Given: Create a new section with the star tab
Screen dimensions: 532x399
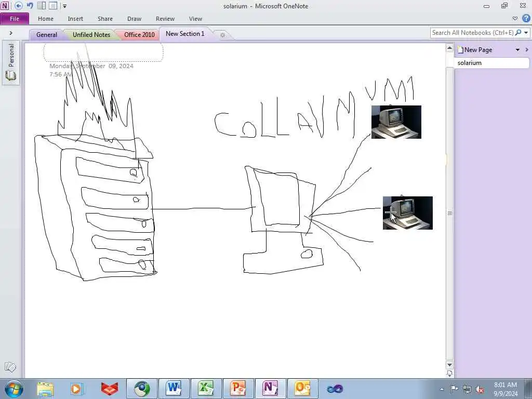Looking at the screenshot, I should click(x=222, y=35).
